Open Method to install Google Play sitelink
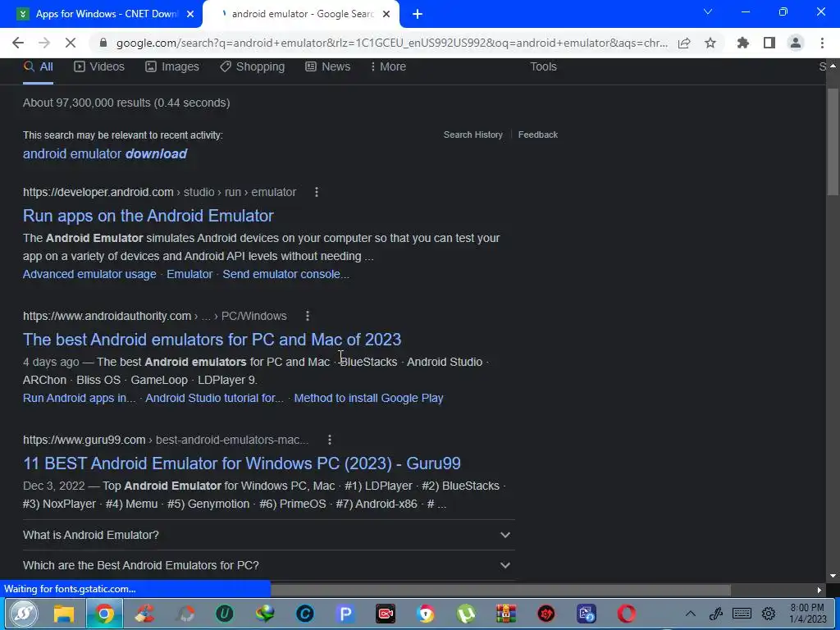Screen dimensions: 840x630 [368, 398]
